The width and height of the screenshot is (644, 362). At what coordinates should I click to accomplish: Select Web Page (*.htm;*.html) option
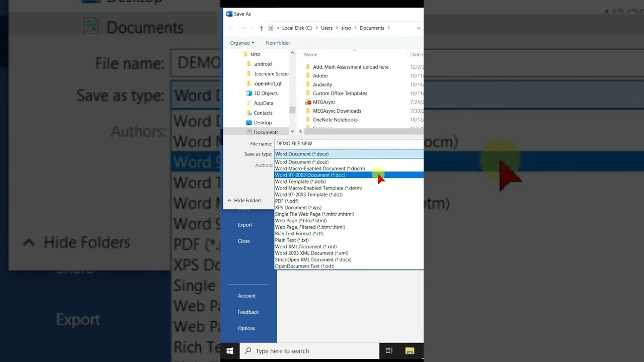click(x=349, y=221)
